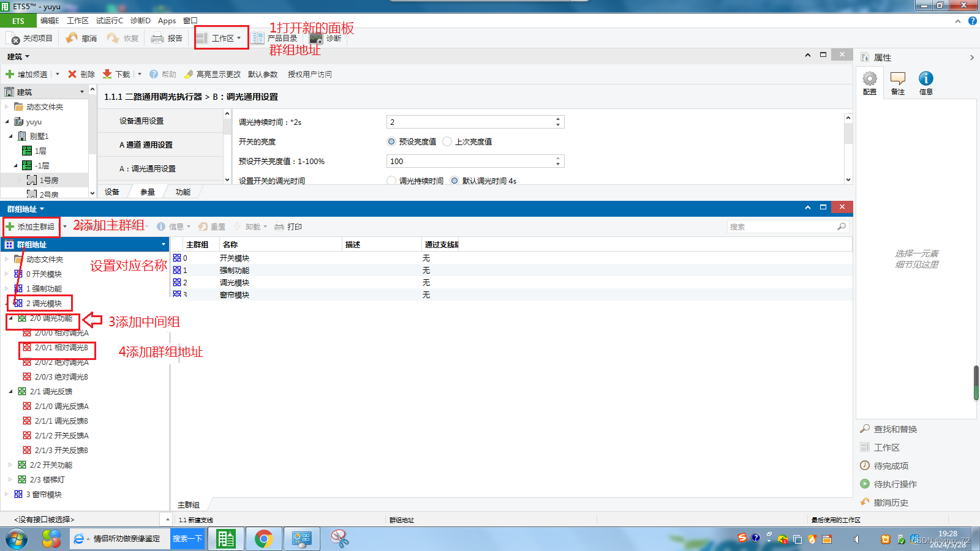
Task: Select the 上次亮度值 radio button
Action: (x=447, y=141)
